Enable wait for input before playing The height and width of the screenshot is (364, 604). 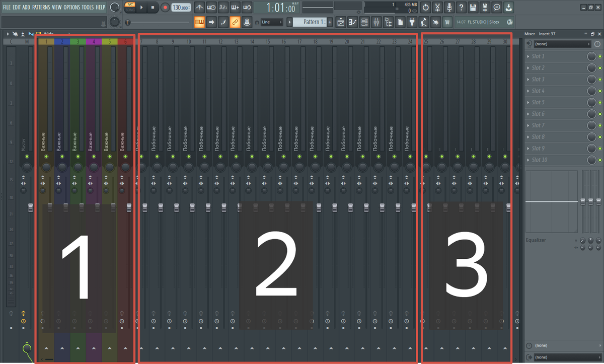click(x=211, y=8)
